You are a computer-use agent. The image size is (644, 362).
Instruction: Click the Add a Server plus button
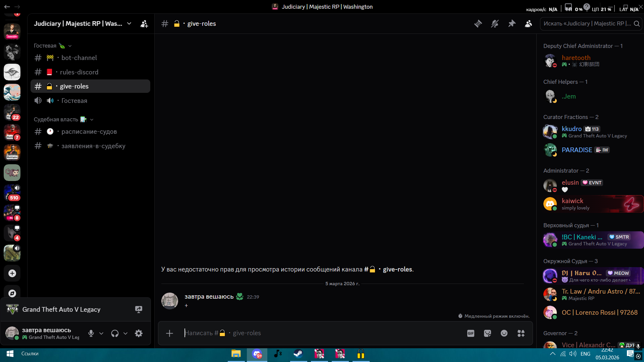coord(12,274)
